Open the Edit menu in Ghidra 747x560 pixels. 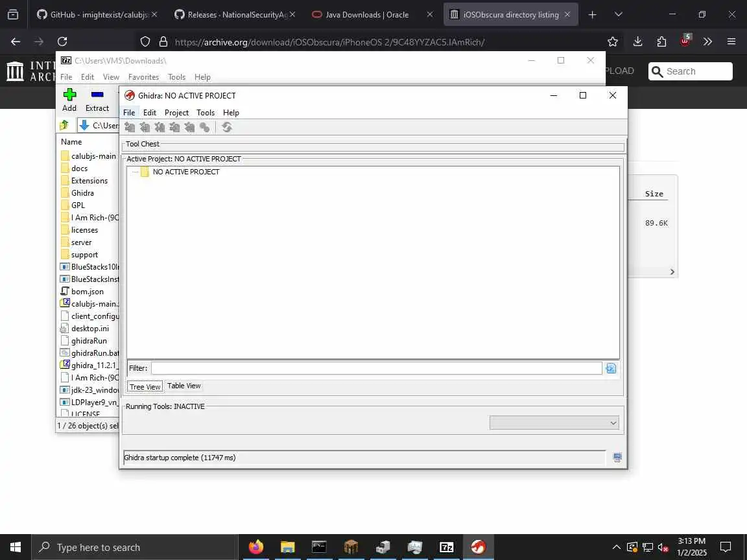click(x=150, y=113)
